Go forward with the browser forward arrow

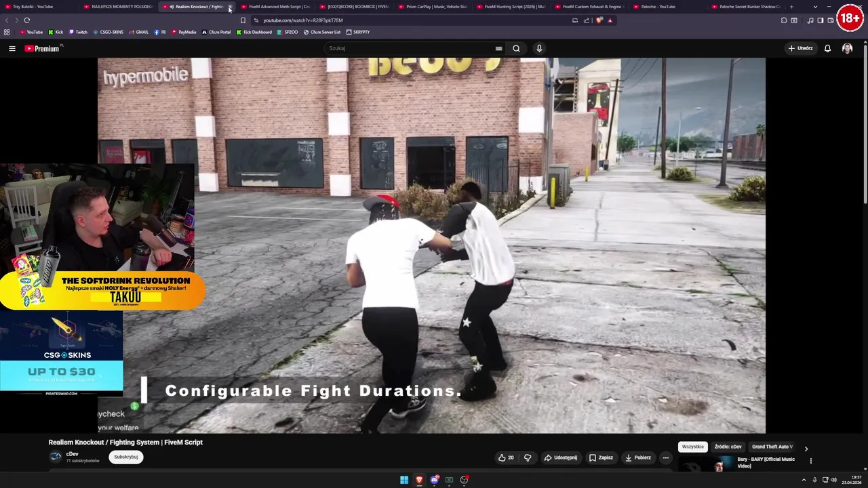coord(16,20)
